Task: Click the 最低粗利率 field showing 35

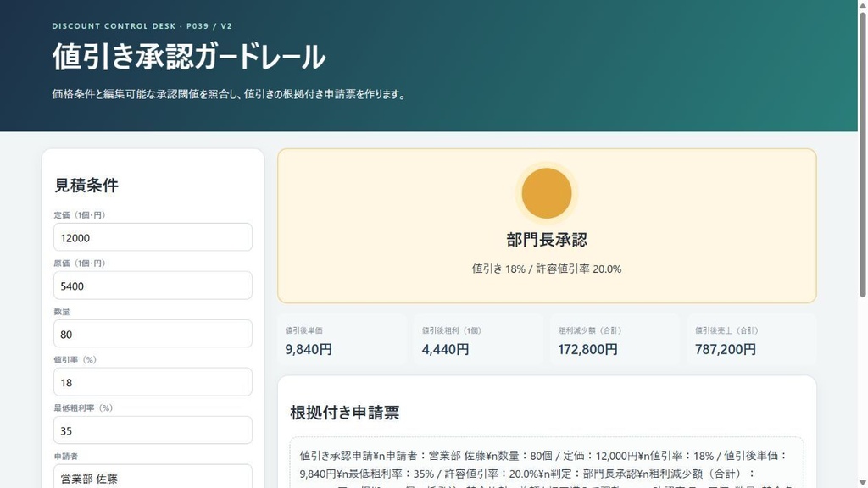Action: coord(153,430)
